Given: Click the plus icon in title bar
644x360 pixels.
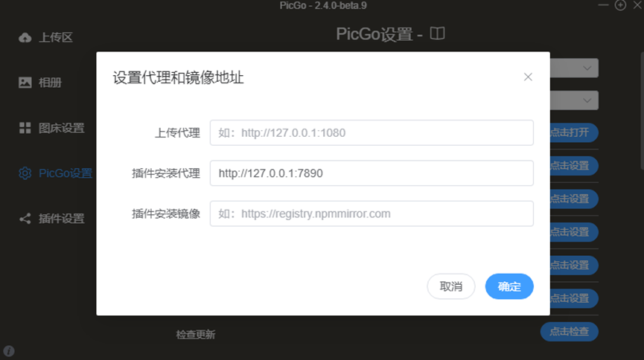Looking at the screenshot, I should [620, 5].
